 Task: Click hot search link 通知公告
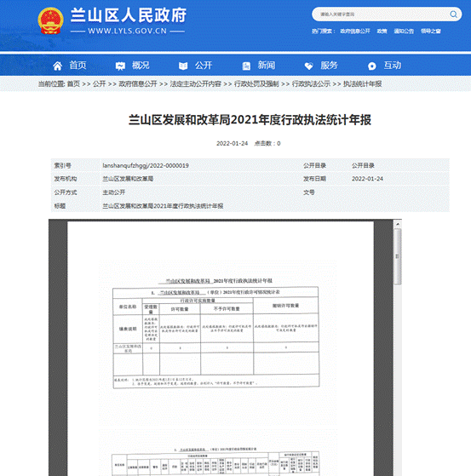(404, 32)
